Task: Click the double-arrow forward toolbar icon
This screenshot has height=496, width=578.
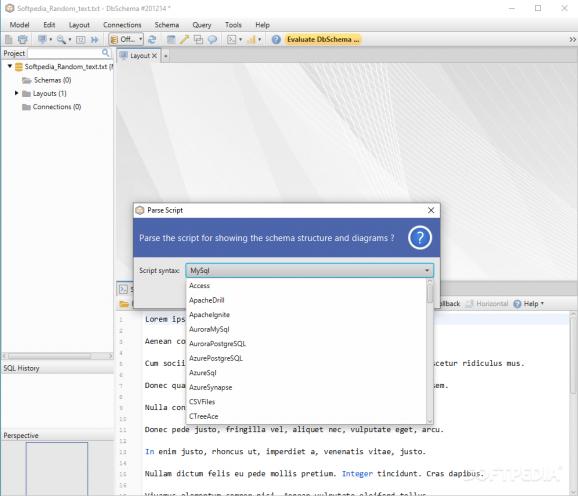Action: click(x=95, y=39)
